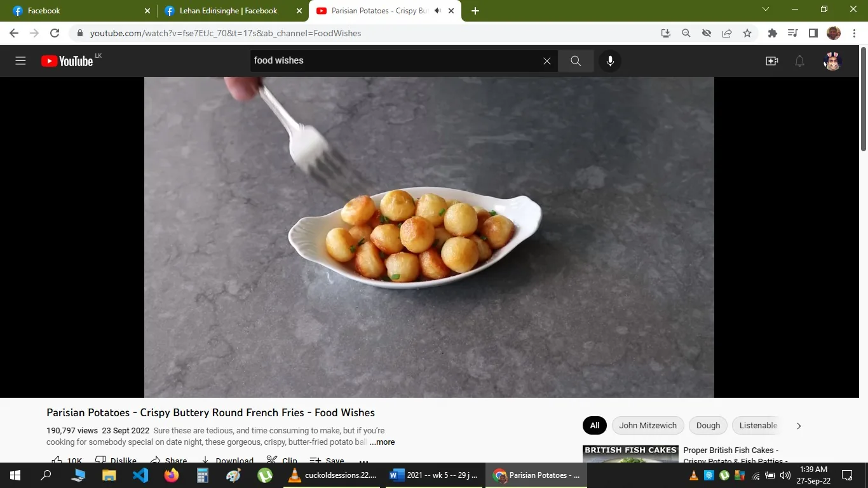The height and width of the screenshot is (488, 868).
Task: Toggle the site tracking protection eye icon
Action: click(x=706, y=33)
